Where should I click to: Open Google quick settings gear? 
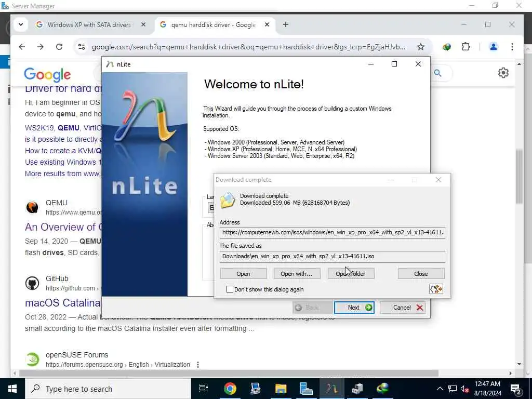pos(503,73)
